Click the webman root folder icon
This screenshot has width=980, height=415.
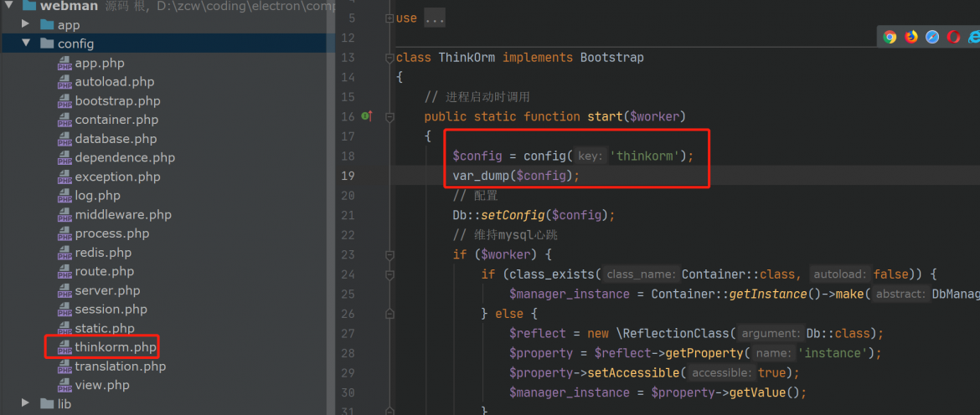click(x=28, y=6)
